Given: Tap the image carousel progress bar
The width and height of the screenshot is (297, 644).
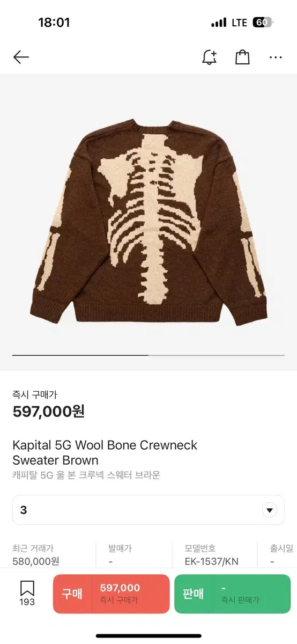Looking at the screenshot, I should pos(148,355).
